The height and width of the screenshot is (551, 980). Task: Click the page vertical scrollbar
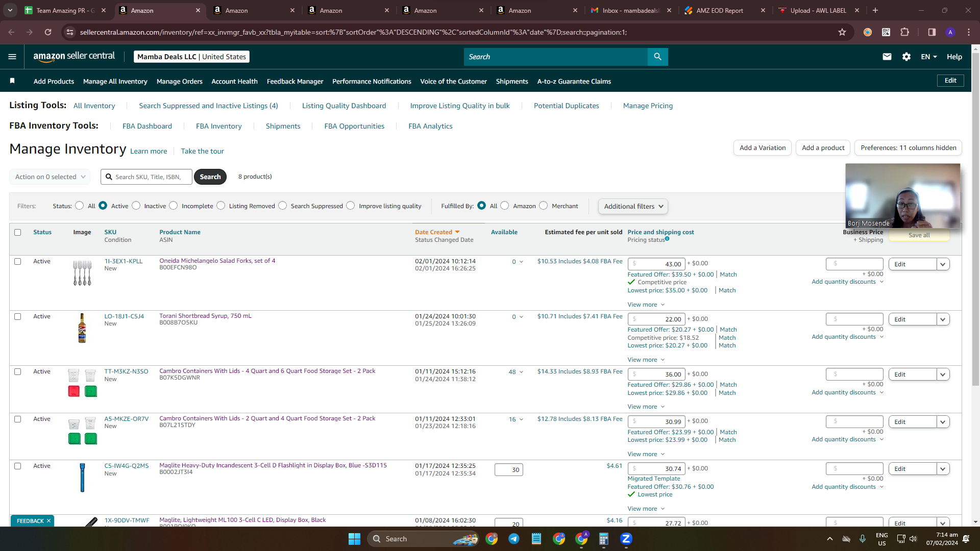pyautogui.click(x=975, y=219)
